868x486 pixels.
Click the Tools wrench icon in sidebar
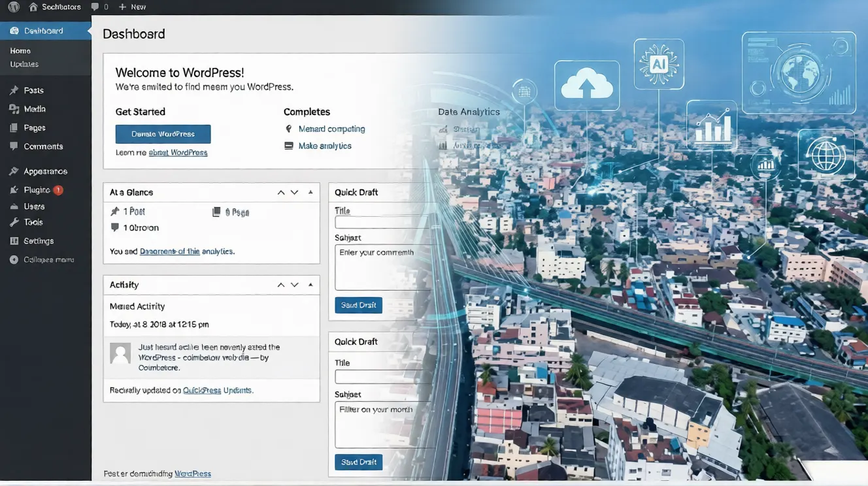click(x=14, y=223)
